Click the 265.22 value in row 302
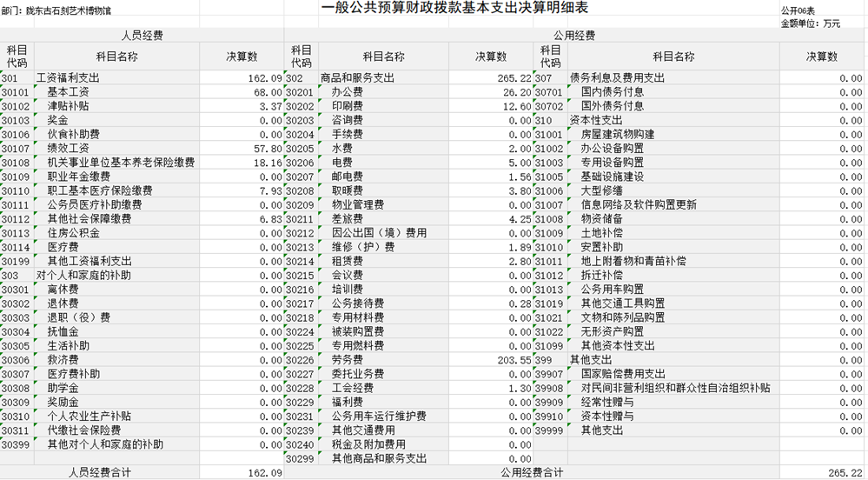Viewport: 868px width, 480px height. tap(490, 78)
